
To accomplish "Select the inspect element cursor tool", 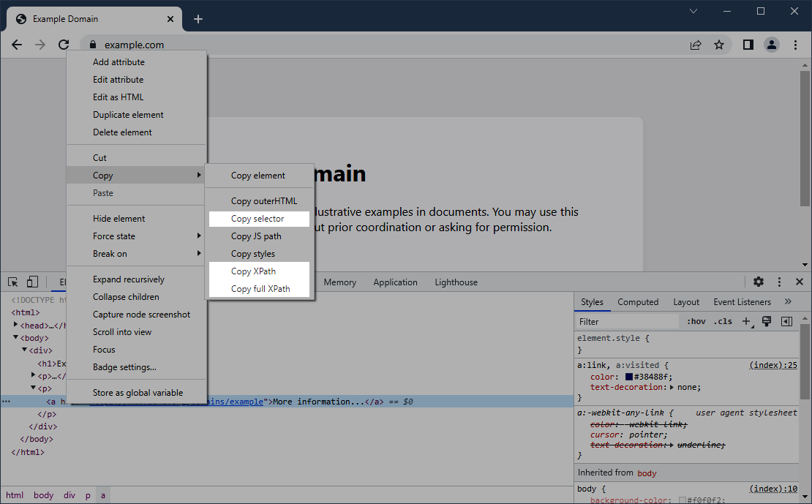I will (12, 282).
